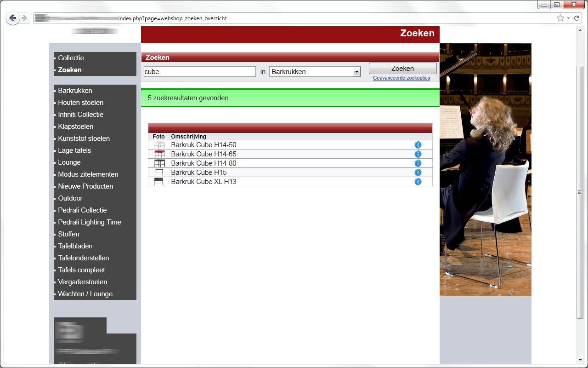Click the Barkruk Cube H15 photo thumbnail

click(159, 172)
